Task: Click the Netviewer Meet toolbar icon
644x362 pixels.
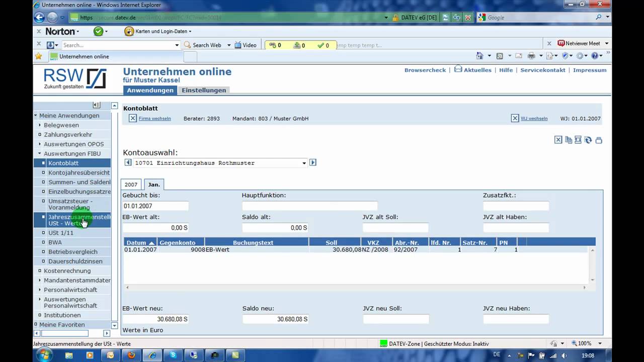Action: [x=561, y=43]
